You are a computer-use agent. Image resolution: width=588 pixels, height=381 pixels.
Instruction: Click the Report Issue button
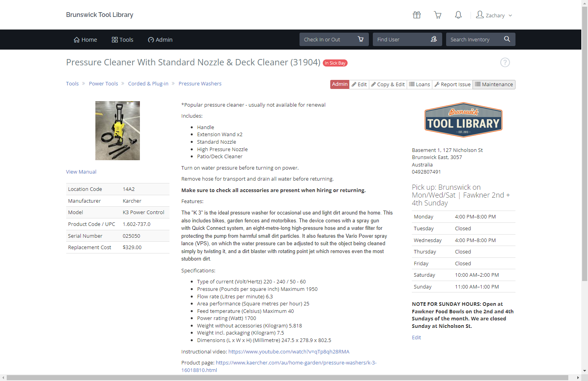point(452,85)
